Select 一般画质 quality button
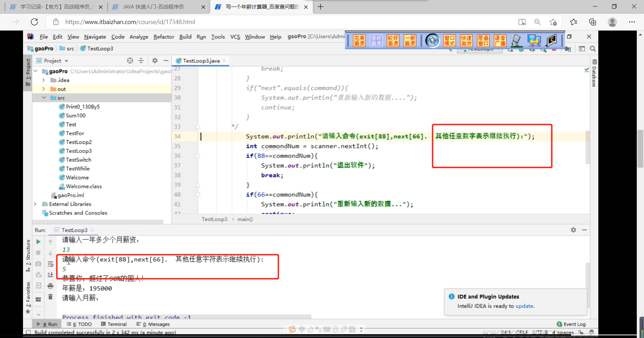 coord(410,41)
